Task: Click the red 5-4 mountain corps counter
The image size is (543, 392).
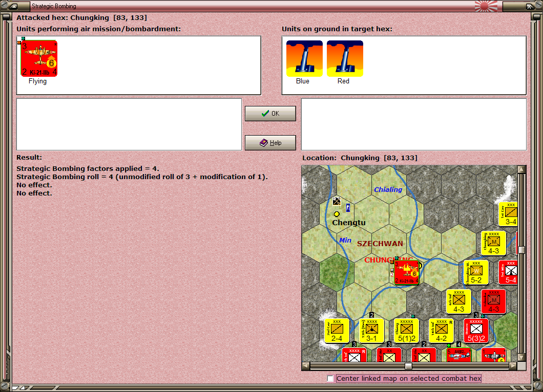Action: pyautogui.click(x=509, y=273)
